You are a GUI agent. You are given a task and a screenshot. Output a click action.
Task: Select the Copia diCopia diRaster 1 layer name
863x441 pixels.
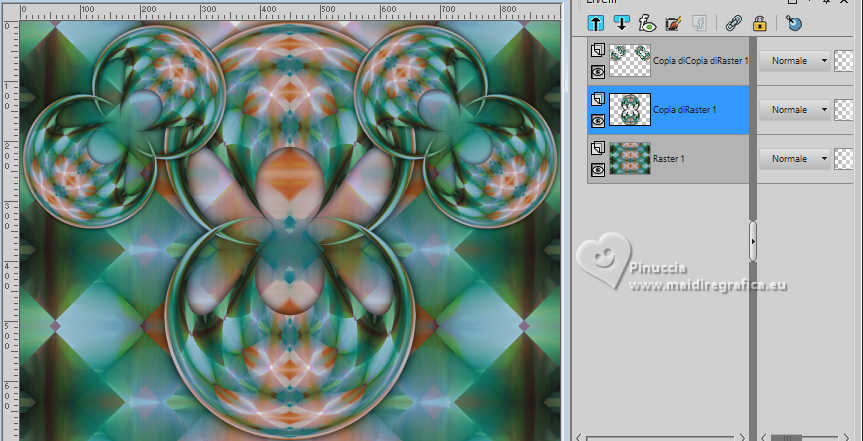click(x=701, y=61)
